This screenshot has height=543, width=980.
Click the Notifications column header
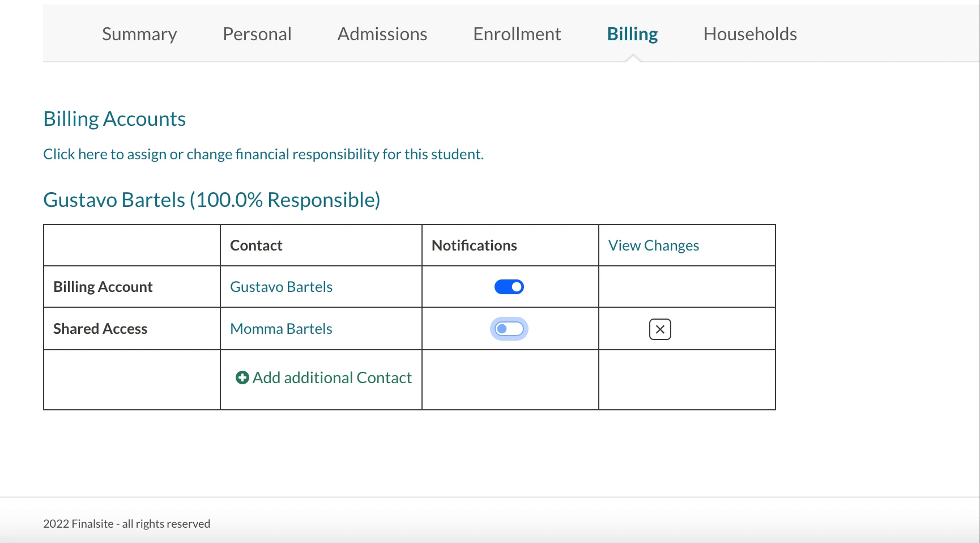tap(474, 245)
